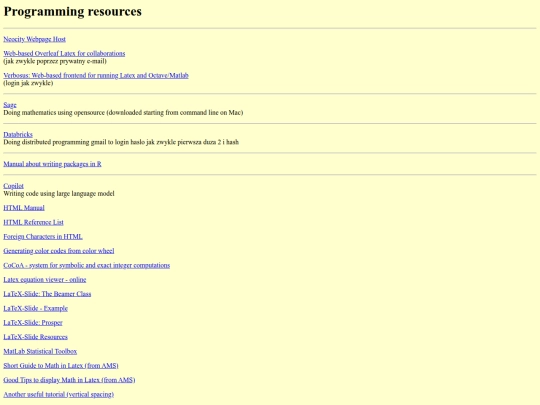Click the text '(login jak zwykle)'
540x405 pixels.
click(x=28, y=83)
